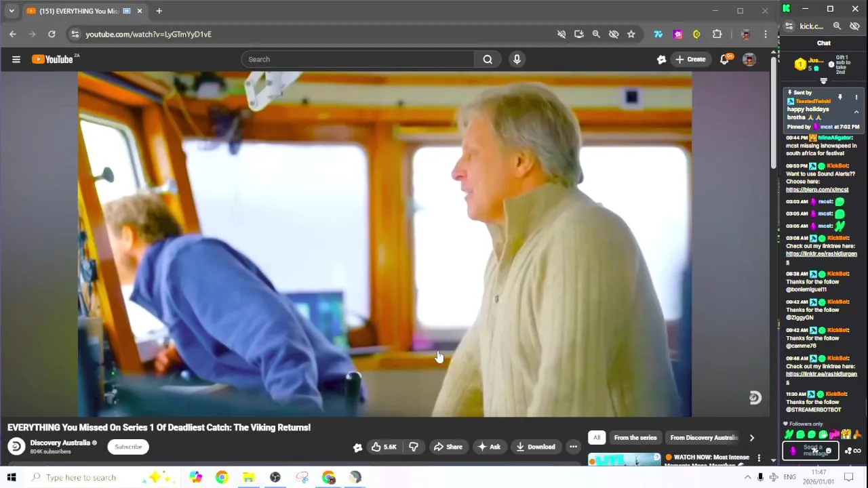Select the All filter chip
Image resolution: width=868 pixels, height=488 pixels.
597,438
